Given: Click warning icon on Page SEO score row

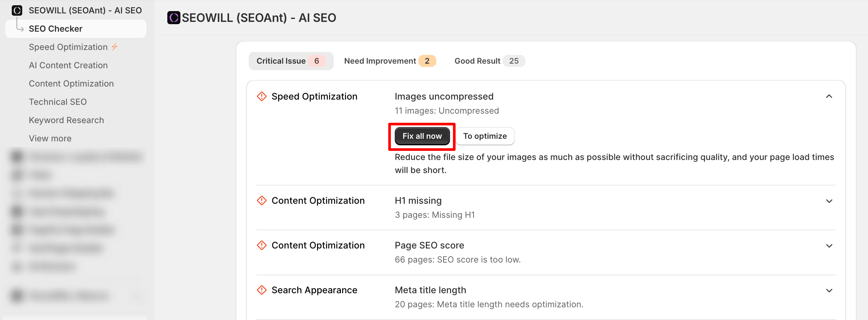Looking at the screenshot, I should click(x=261, y=246).
